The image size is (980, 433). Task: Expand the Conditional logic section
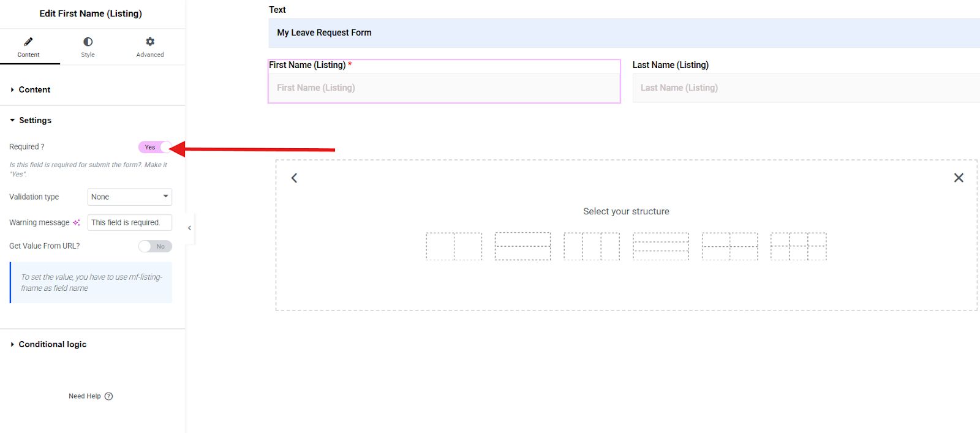click(92, 344)
